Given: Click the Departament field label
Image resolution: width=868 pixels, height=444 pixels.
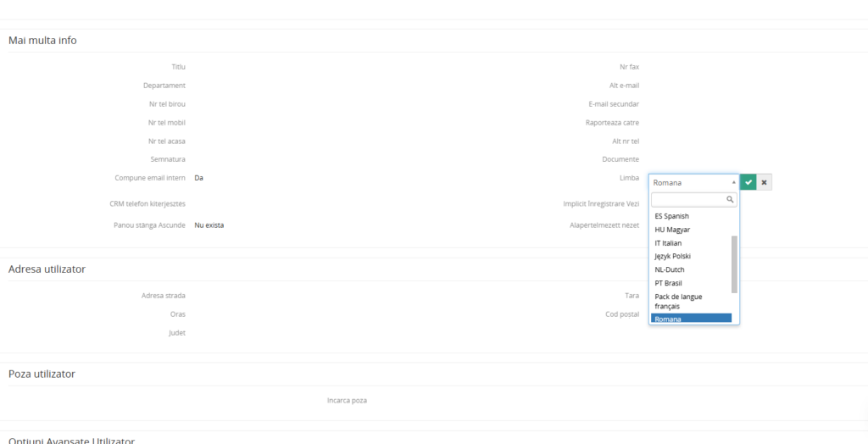Looking at the screenshot, I should (x=164, y=86).
